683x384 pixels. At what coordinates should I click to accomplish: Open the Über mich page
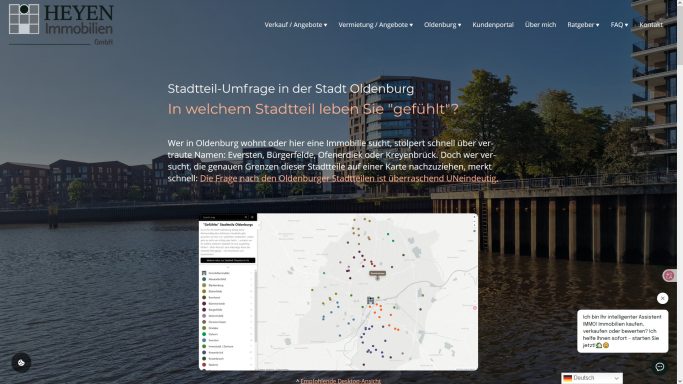tap(540, 25)
